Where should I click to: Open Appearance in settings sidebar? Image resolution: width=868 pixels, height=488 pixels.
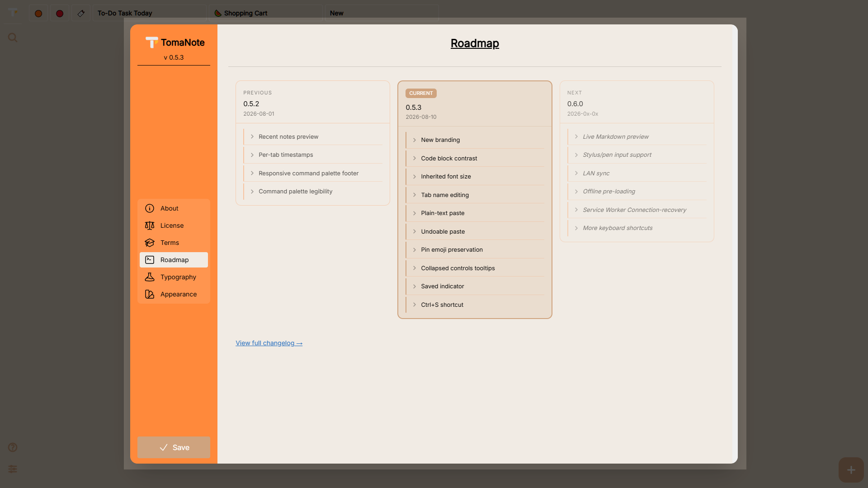coord(174,294)
